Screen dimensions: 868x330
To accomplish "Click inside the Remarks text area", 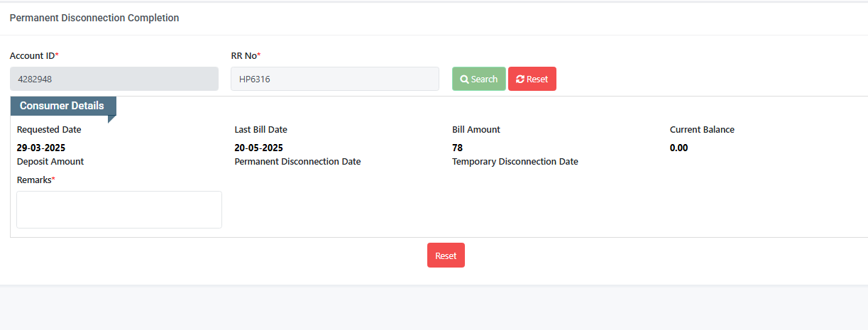I will [x=119, y=209].
